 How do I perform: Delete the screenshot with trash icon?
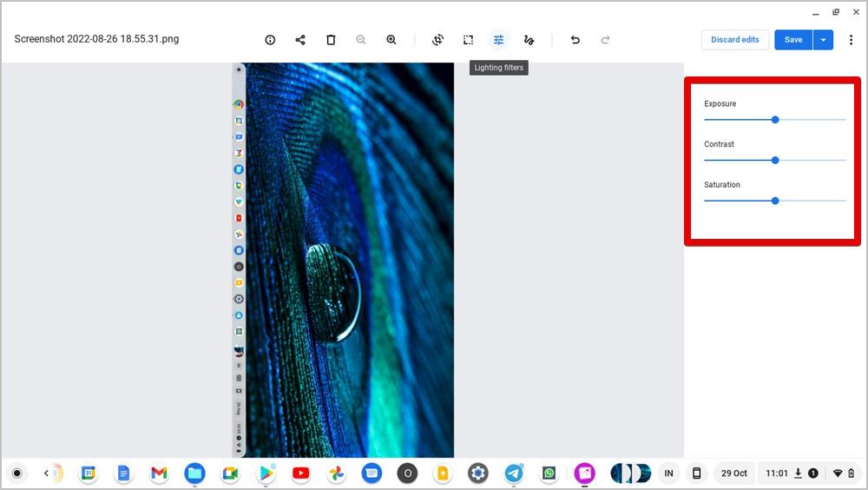[331, 40]
